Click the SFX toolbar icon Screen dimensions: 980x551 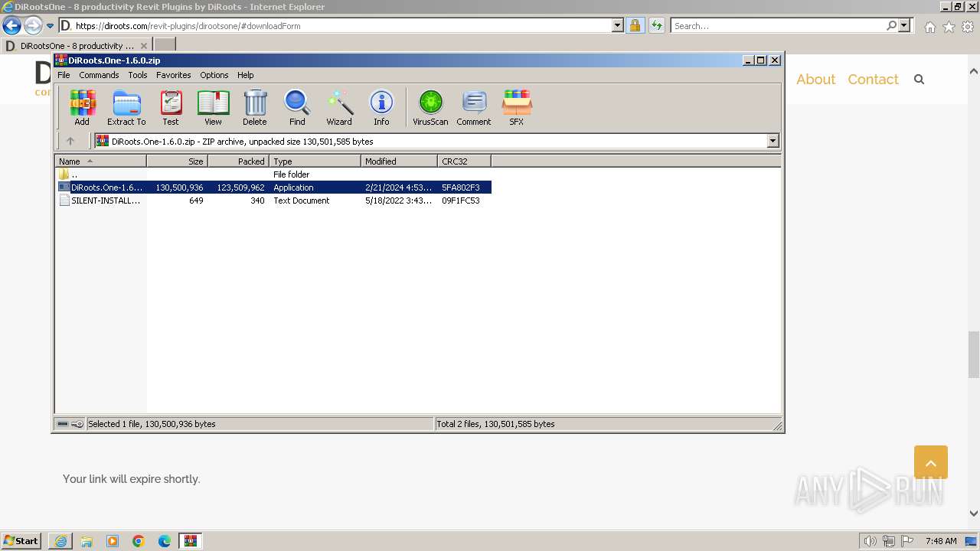pos(517,108)
